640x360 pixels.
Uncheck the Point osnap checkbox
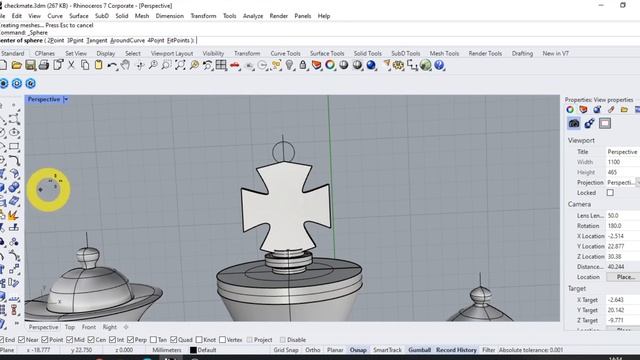click(45, 340)
